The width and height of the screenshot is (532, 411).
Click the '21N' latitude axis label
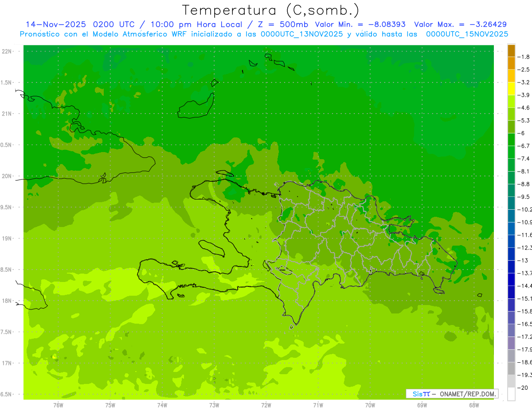7,114
